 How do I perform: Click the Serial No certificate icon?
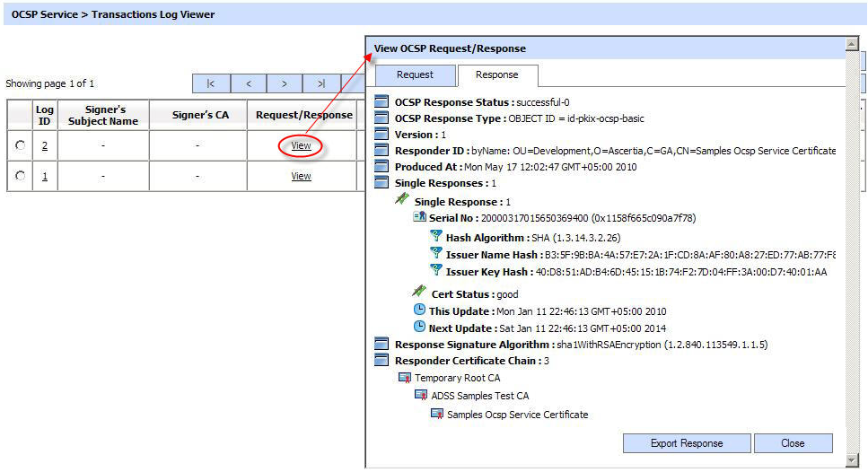[x=419, y=217]
